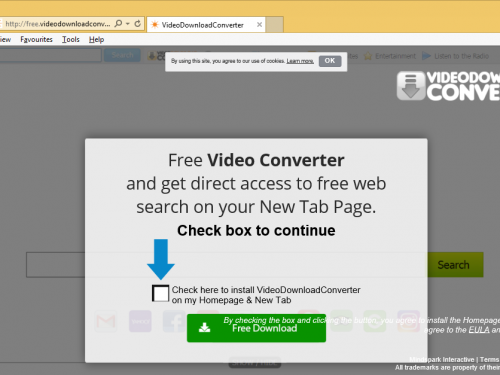This screenshot has width=500, height=375.
Task: Click the Mindspark Interactive footer text
Action: click(x=442, y=359)
